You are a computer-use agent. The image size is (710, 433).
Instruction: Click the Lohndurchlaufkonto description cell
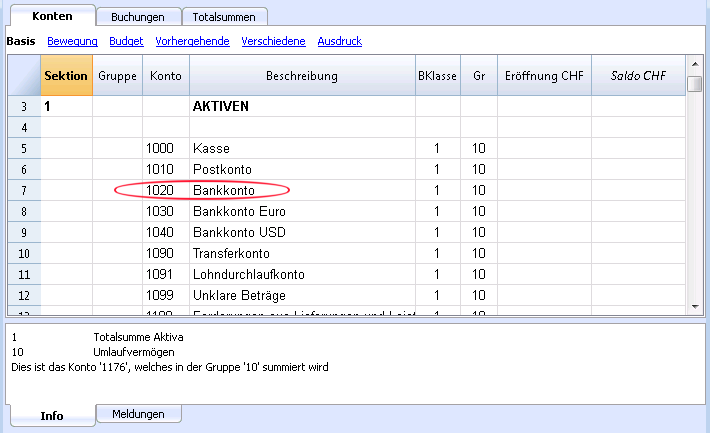click(x=302, y=274)
